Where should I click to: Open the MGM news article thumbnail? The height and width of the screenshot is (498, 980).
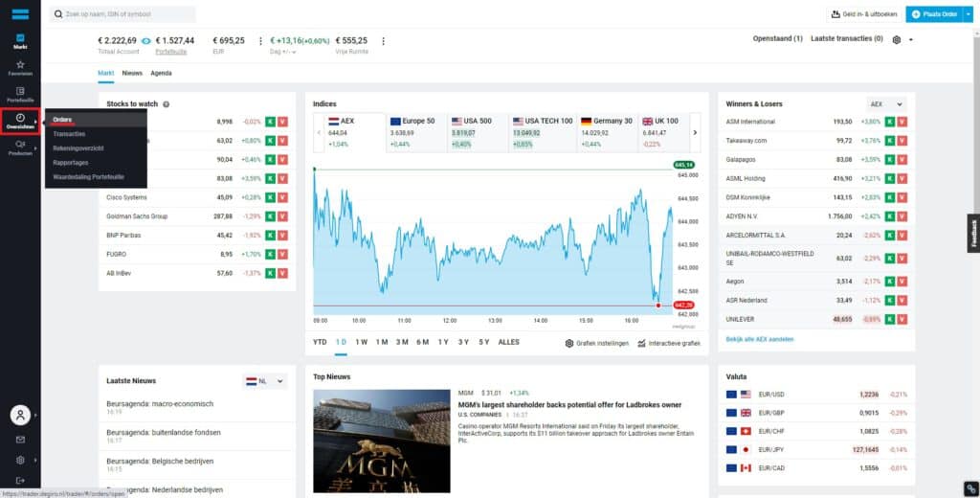click(x=381, y=441)
